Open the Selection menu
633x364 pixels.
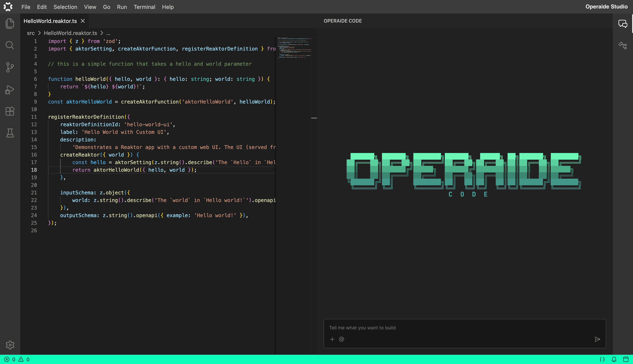pos(65,7)
